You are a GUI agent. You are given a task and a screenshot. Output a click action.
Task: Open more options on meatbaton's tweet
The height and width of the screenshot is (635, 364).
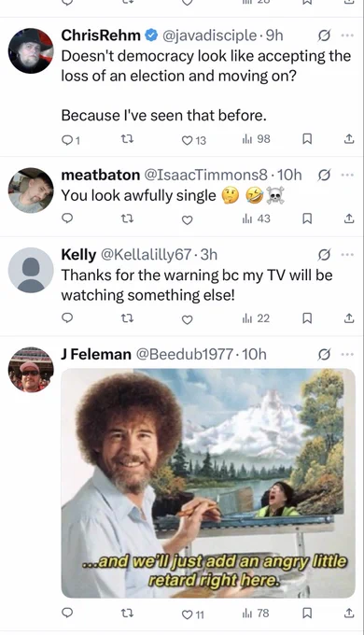click(347, 175)
